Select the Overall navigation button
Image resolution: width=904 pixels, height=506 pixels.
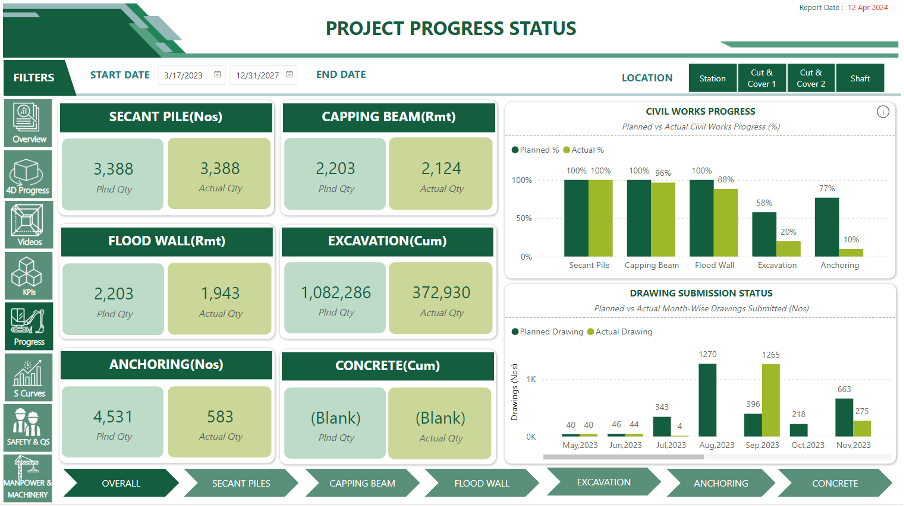tap(120, 484)
